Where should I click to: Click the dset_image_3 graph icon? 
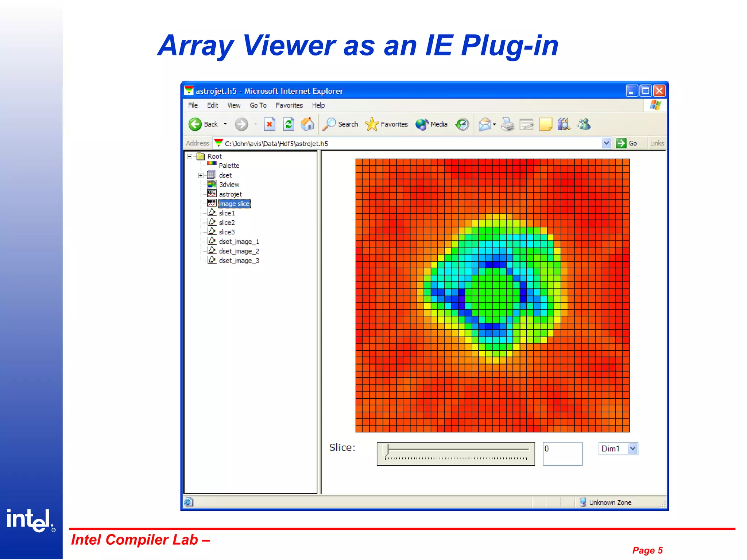(212, 260)
